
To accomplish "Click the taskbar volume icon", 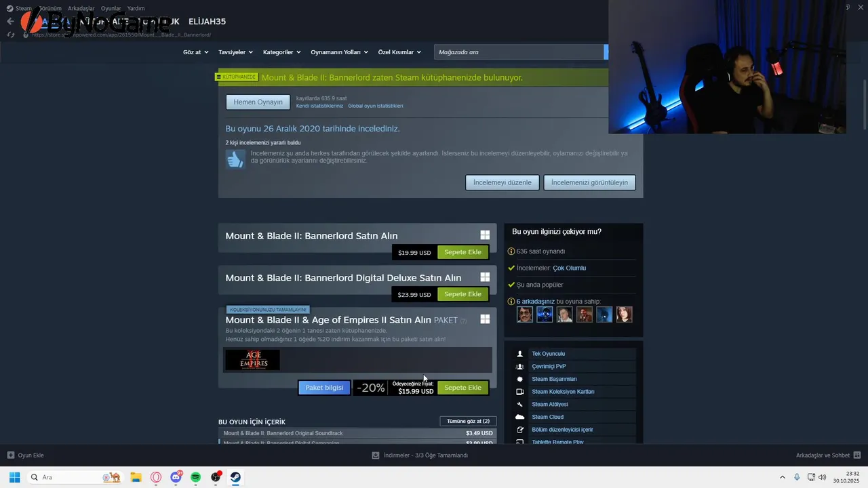I will 822,477.
